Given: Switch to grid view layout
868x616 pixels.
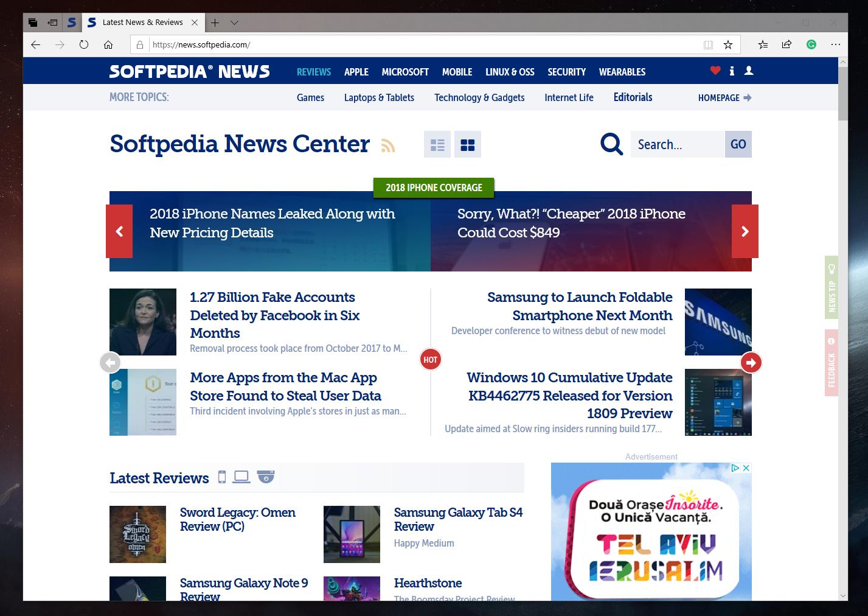Looking at the screenshot, I should click(467, 144).
